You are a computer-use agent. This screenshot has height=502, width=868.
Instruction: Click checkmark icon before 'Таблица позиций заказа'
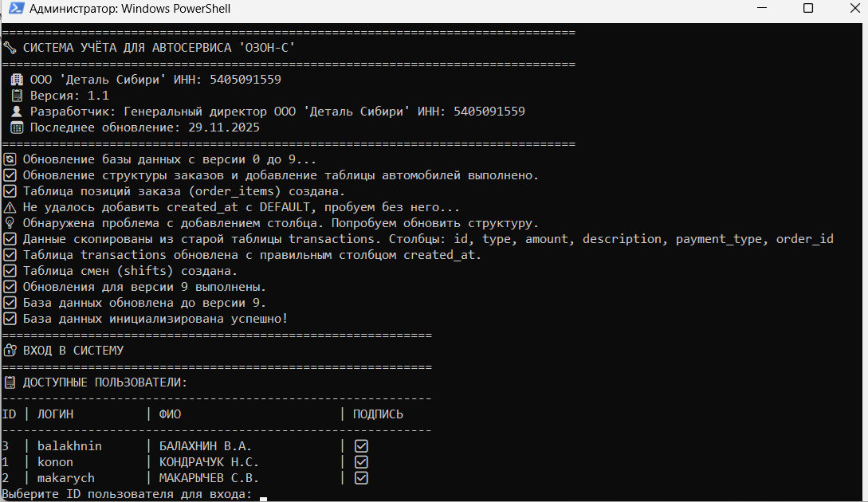coord(10,191)
